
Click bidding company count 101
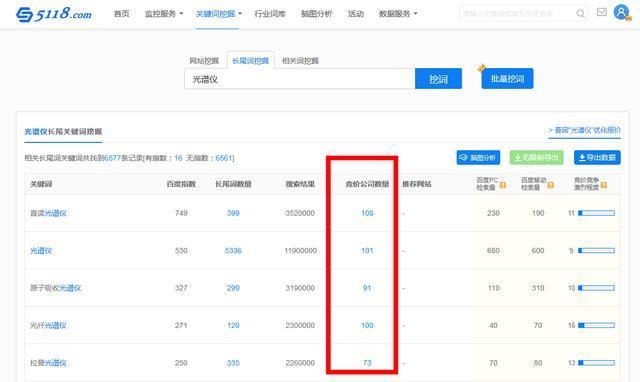tap(367, 251)
